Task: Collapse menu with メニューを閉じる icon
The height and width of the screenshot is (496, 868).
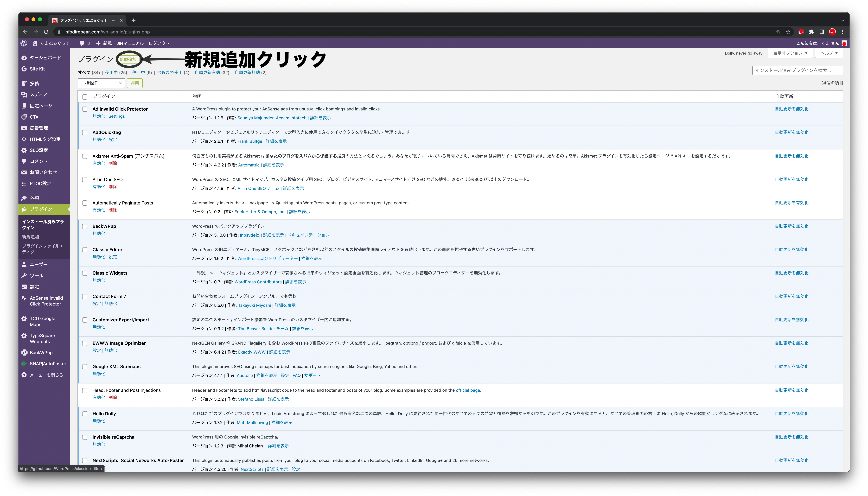Action: tap(24, 375)
